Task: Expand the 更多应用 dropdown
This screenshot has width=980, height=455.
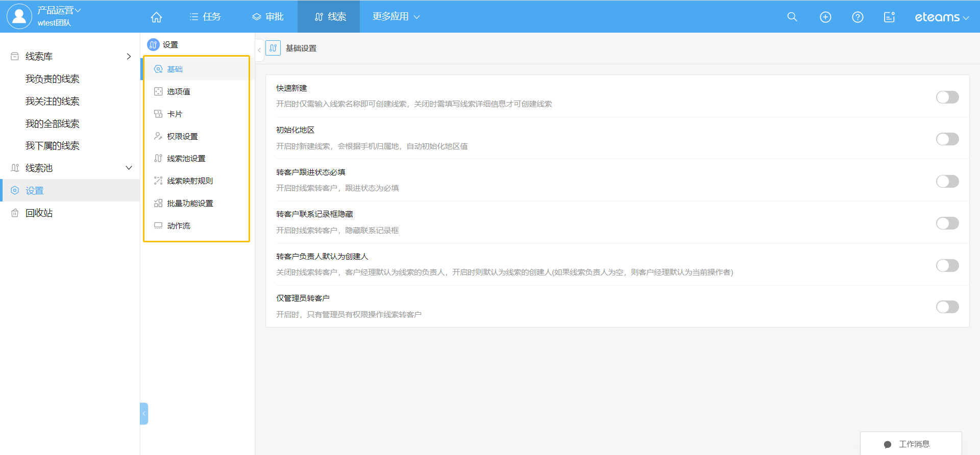Action: click(x=396, y=17)
